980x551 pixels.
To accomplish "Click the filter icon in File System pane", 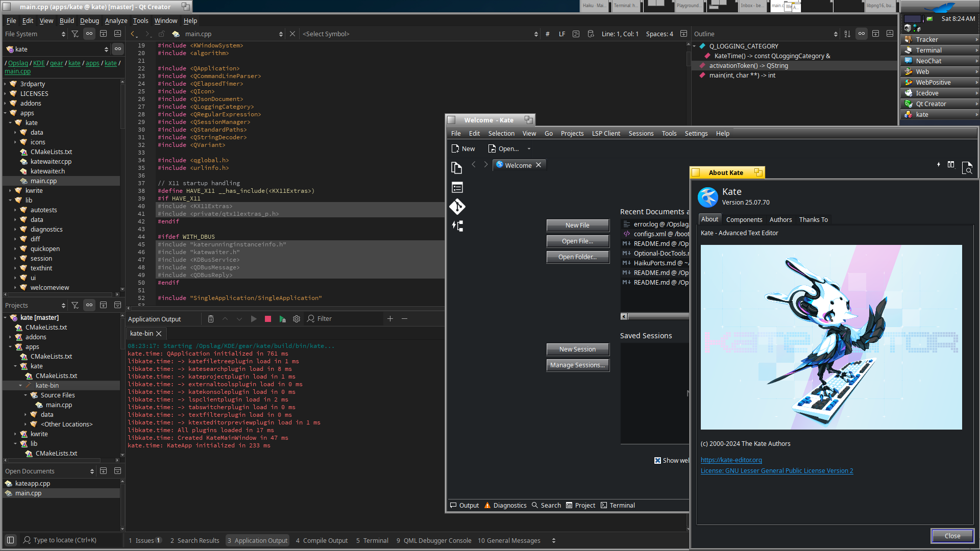I will tap(75, 34).
